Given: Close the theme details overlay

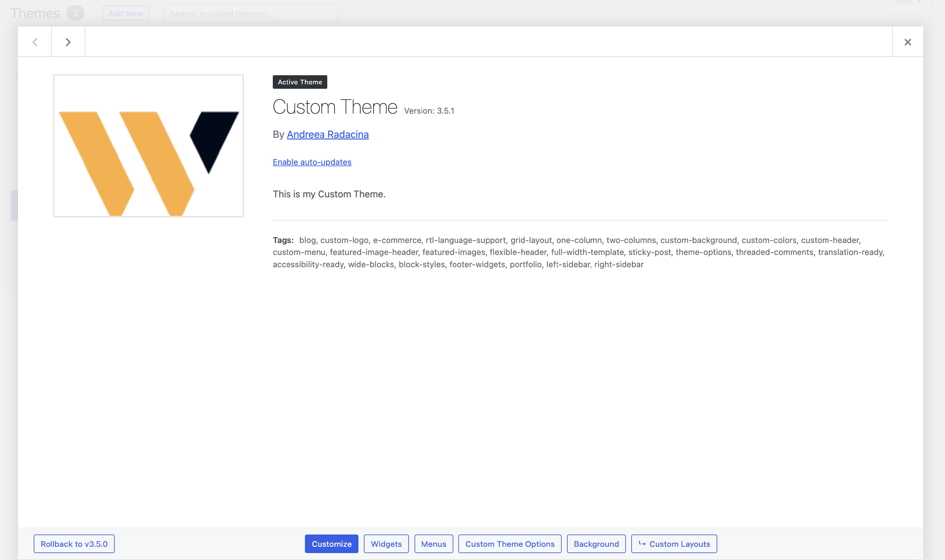Looking at the screenshot, I should 908,42.
